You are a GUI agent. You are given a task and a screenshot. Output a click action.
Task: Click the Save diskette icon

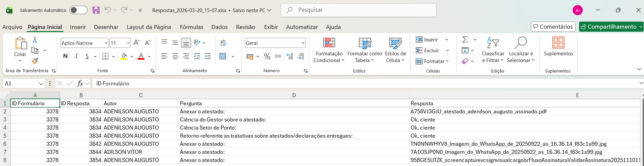coord(96,10)
